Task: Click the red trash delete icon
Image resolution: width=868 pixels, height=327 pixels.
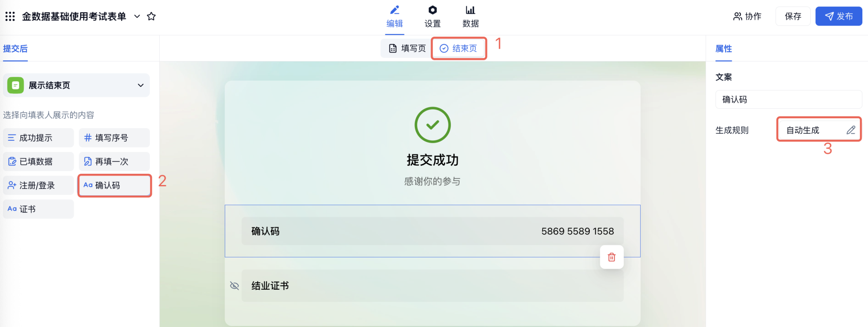Action: tap(612, 257)
